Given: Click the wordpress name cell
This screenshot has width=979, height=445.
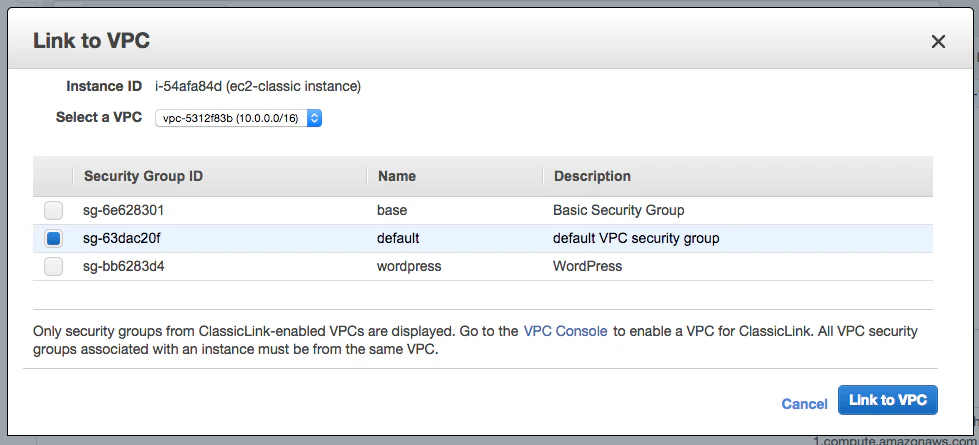Looking at the screenshot, I should click(409, 267).
